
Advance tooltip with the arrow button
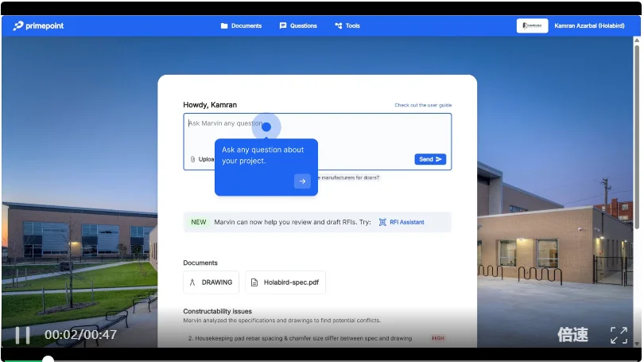click(302, 181)
